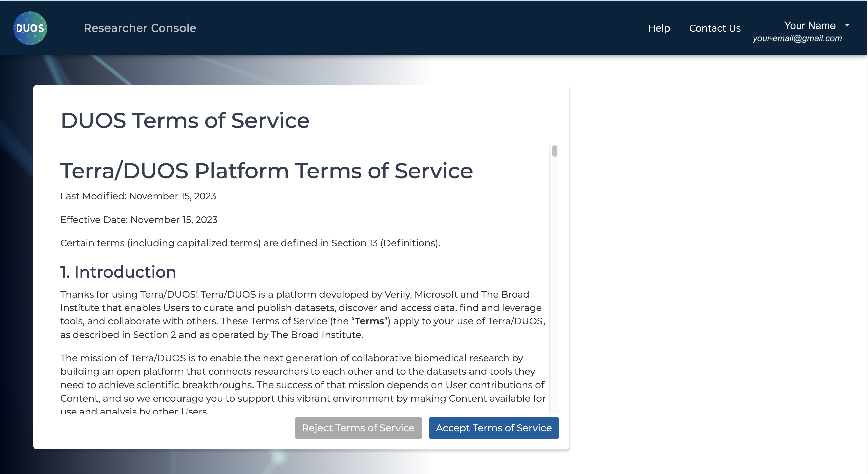Image resolution: width=868 pixels, height=474 pixels.
Task: Click the Last Modified: November 15, 2023 line
Action: (138, 196)
